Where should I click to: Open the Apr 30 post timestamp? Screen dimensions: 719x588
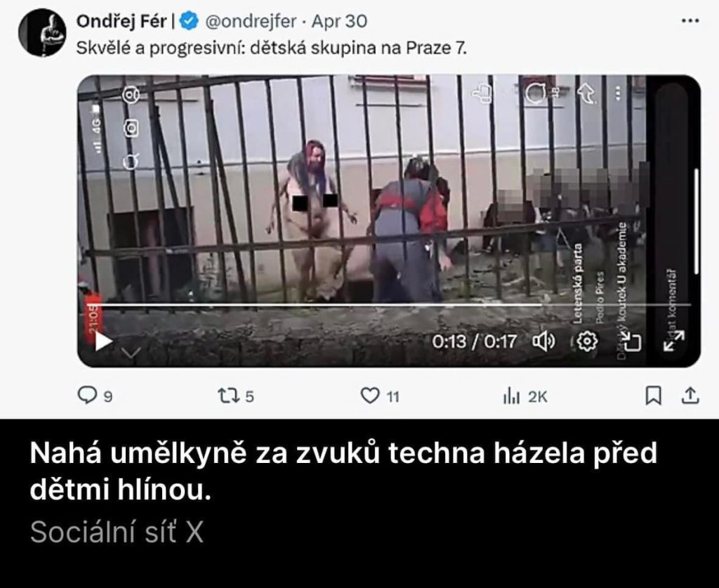[x=339, y=21]
